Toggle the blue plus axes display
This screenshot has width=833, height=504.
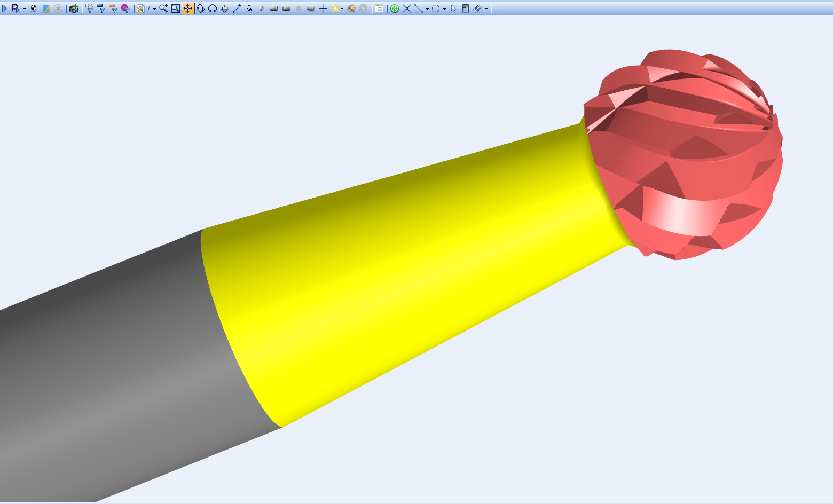pos(323,9)
